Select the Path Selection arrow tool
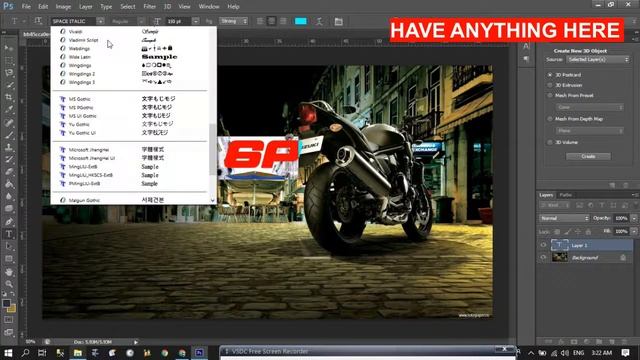640x360 pixels. [x=9, y=247]
